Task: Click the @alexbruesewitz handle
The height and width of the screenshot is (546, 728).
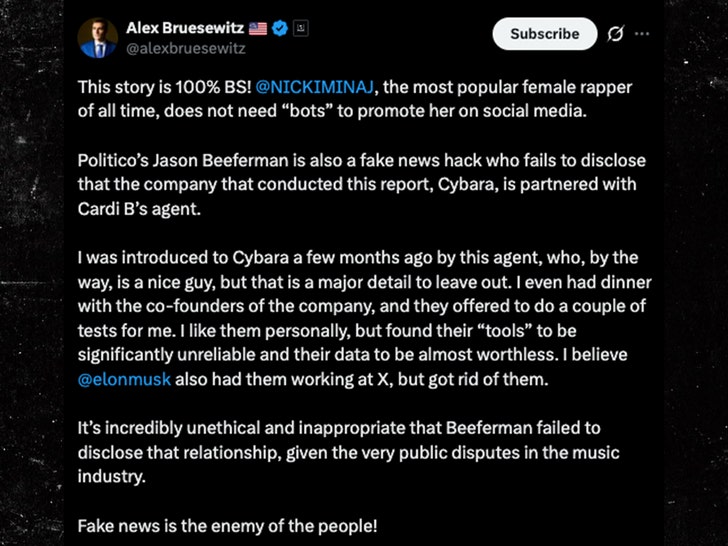Action: point(185,47)
